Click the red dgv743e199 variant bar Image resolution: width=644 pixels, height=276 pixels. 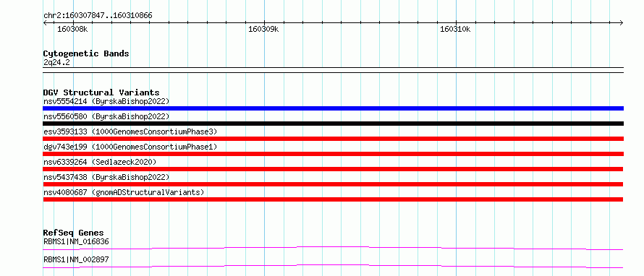(333, 154)
